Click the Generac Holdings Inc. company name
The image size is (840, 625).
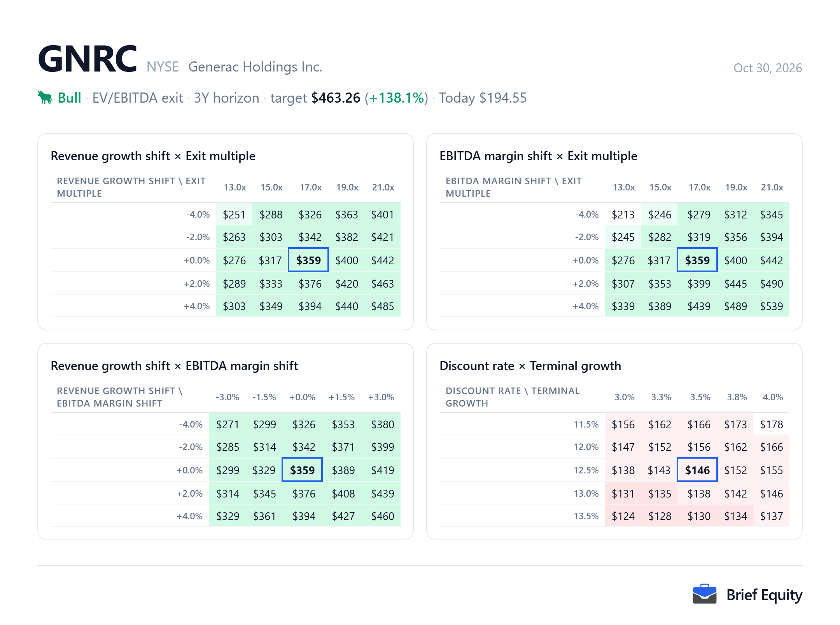click(x=255, y=67)
